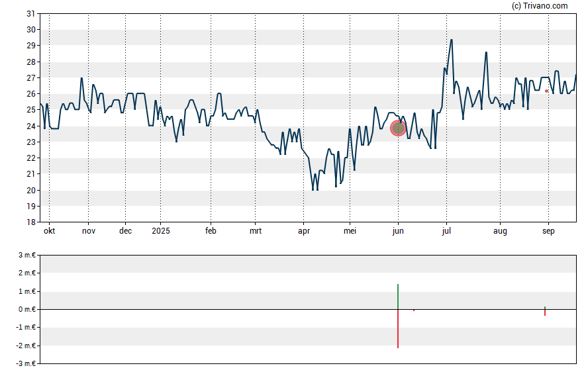Screen dimensions: 588x374
Task: Click the 'feb' month label
Action: pyautogui.click(x=211, y=231)
